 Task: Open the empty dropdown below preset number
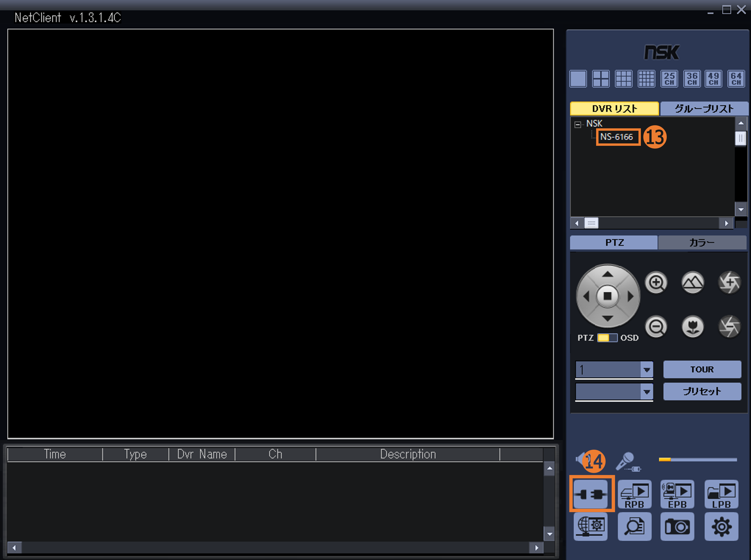[x=647, y=392]
